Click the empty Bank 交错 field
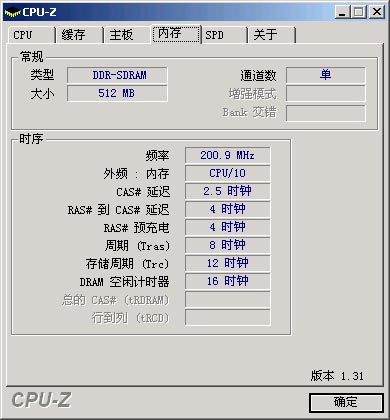390x420 pixels. (x=326, y=113)
